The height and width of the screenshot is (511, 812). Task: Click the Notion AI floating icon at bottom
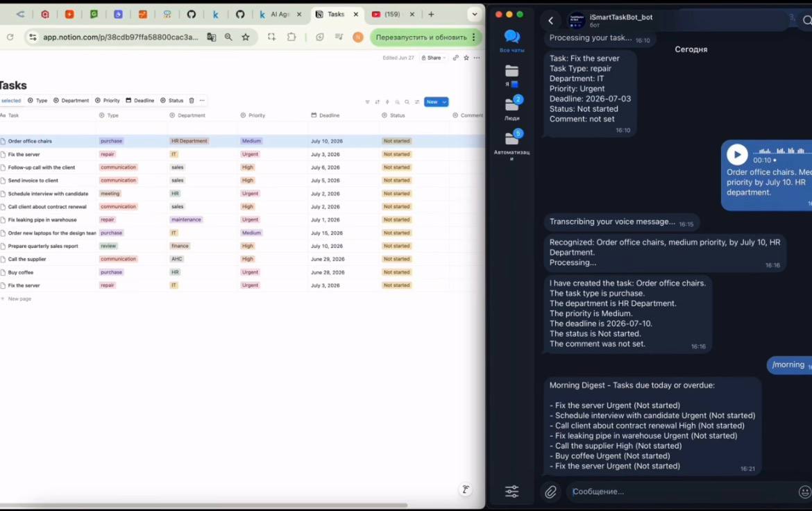tap(466, 489)
